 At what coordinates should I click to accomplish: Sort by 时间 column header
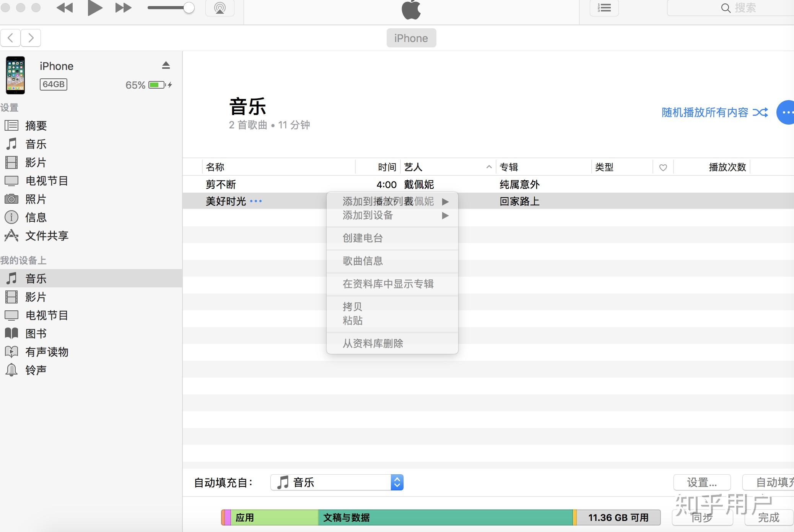378,167
